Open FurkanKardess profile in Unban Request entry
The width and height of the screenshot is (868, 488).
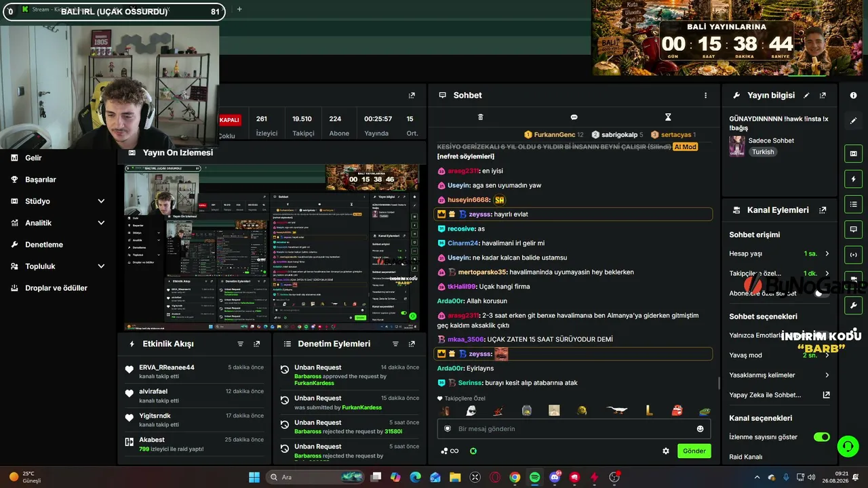[361, 408]
